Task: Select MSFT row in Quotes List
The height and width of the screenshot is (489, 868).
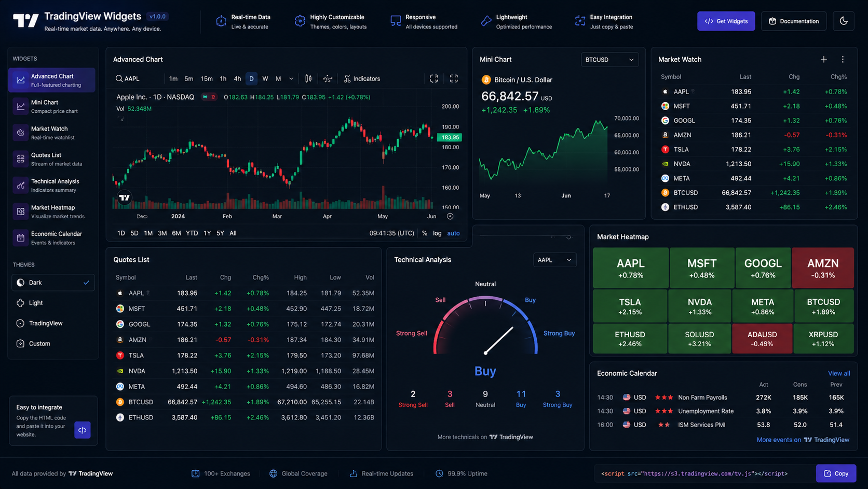Action: [x=244, y=309]
